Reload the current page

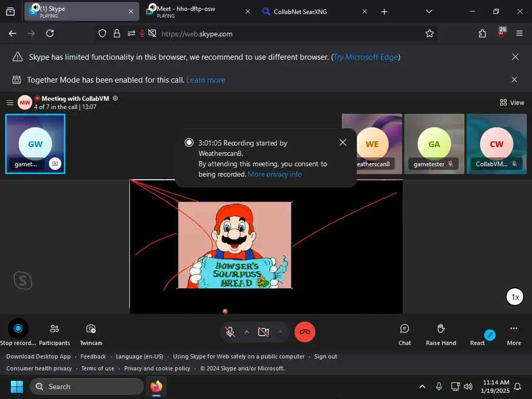point(50,33)
